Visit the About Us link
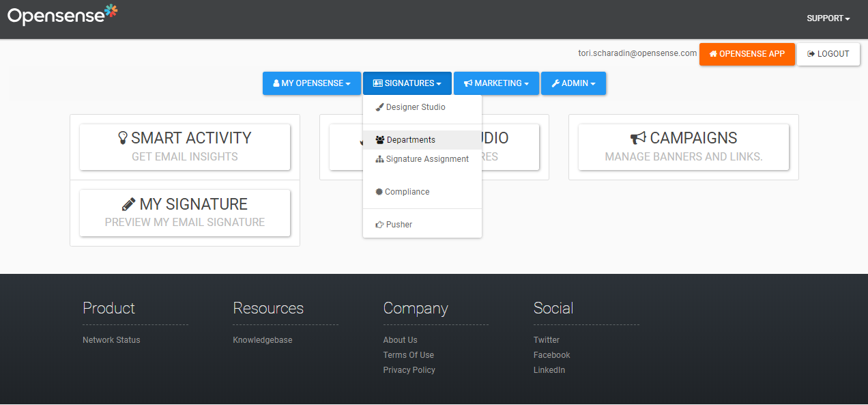The image size is (868, 405). coord(401,340)
